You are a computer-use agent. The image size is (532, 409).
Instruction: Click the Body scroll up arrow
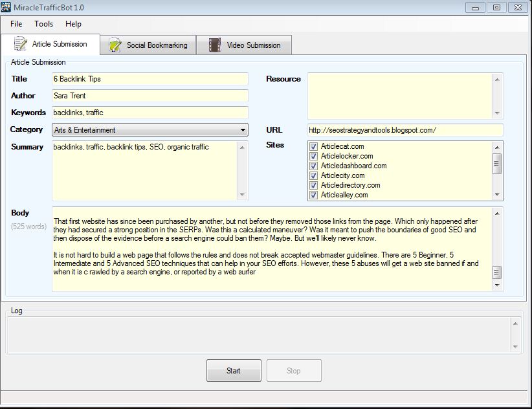click(497, 214)
